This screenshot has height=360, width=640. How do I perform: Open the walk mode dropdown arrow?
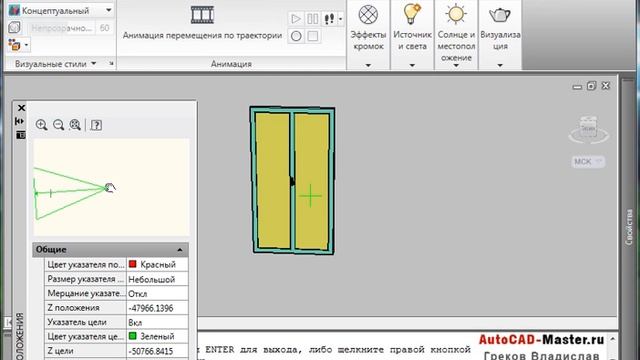point(340,19)
